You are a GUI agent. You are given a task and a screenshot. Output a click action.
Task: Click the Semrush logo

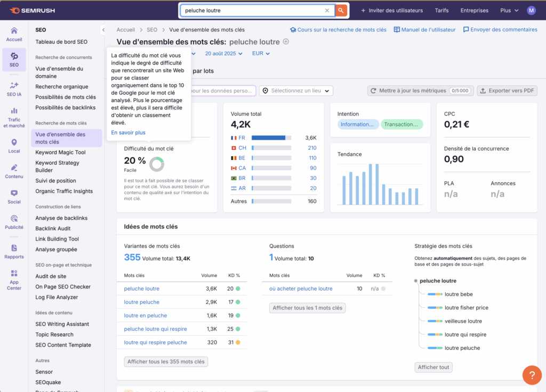point(32,11)
